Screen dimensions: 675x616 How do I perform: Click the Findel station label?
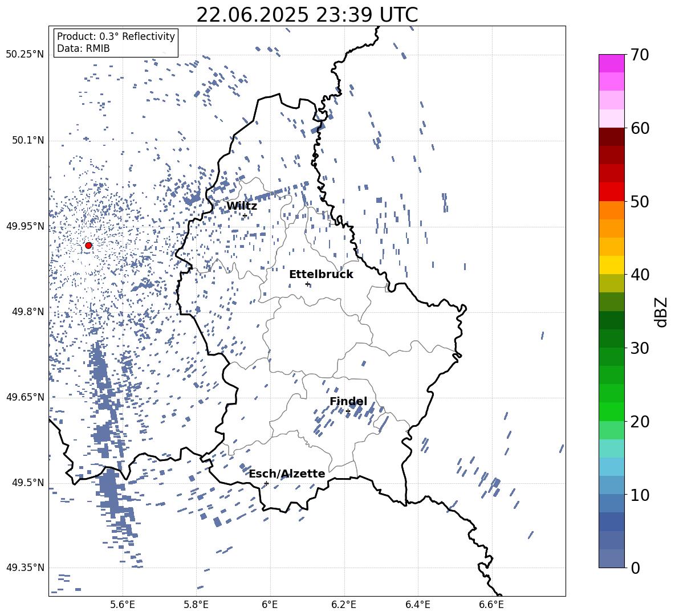(348, 401)
